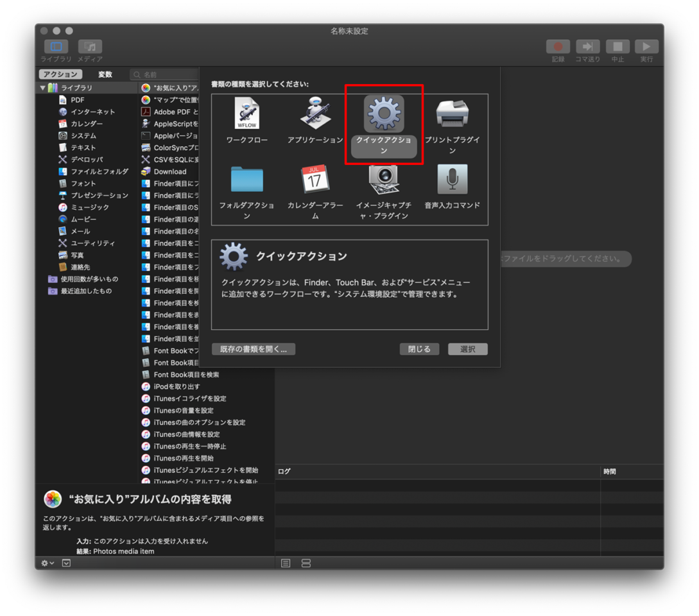Open the gear dropdown menu at bottom left
The height and width of the screenshot is (616, 699).
47,563
